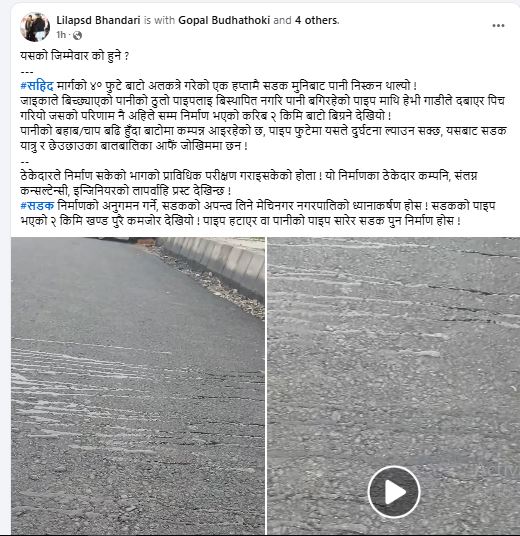Open Lilapsd Bhandari's profile name link
The height and width of the screenshot is (536, 520).
click(x=98, y=20)
